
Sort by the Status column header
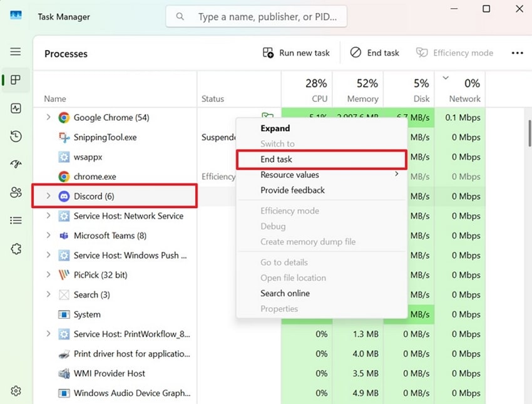point(239,90)
